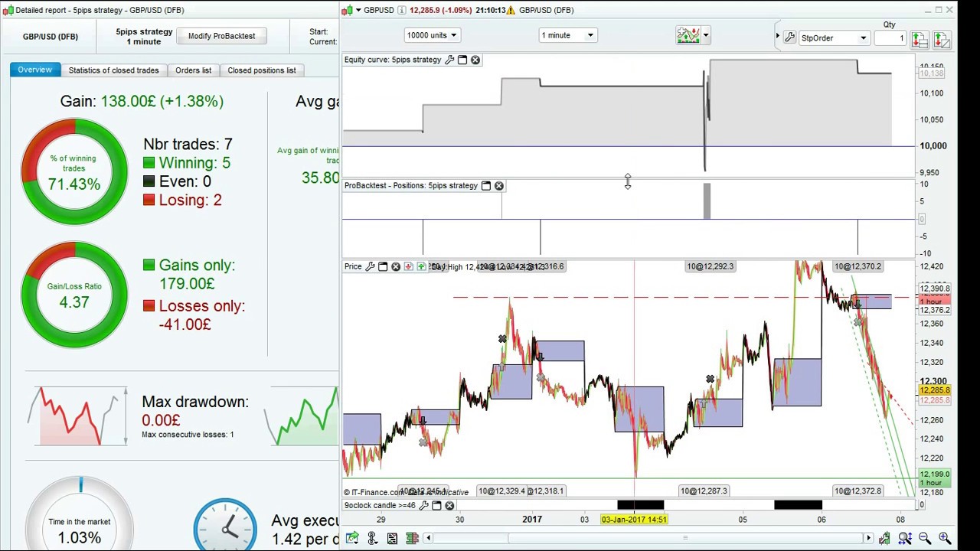980x551 pixels.
Task: Click the chart export icon in bottom toolbar
Action: click(352, 539)
